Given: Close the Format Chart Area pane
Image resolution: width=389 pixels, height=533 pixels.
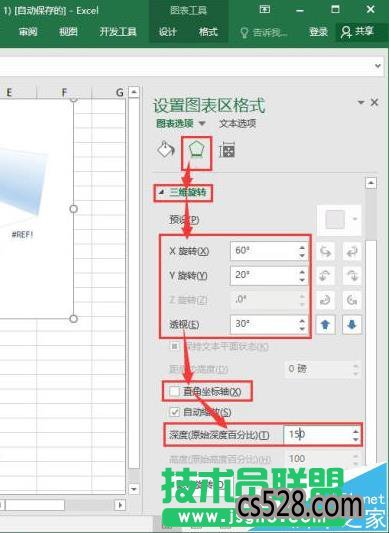Looking at the screenshot, I should tap(374, 102).
